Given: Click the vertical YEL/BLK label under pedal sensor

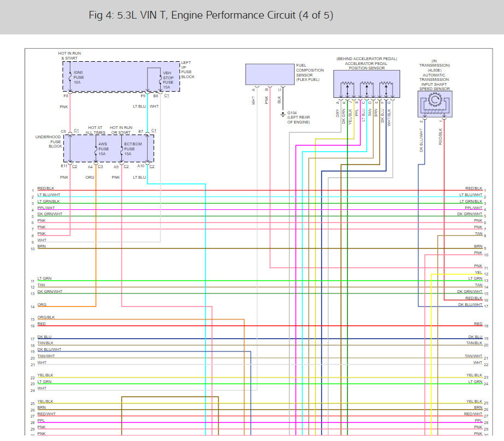Looking at the screenshot, I should pos(350,117).
